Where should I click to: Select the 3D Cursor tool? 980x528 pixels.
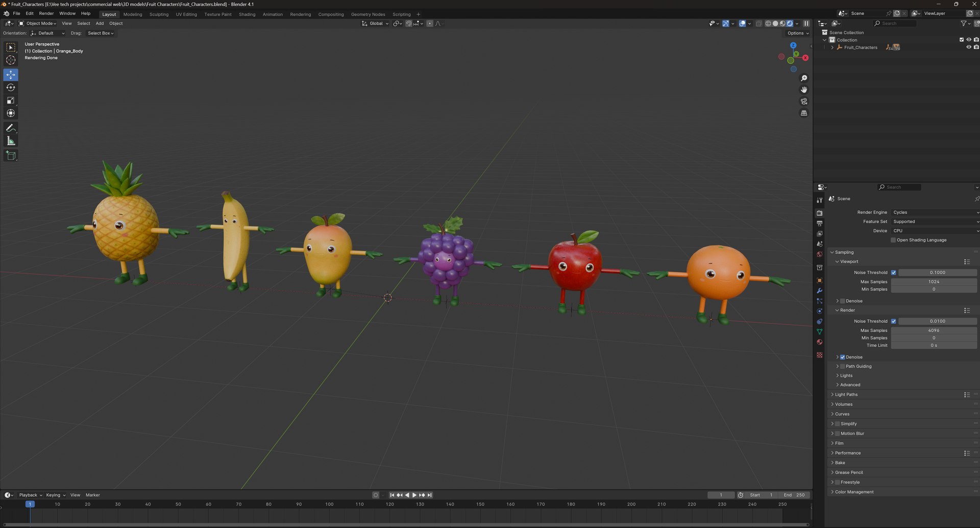point(11,60)
